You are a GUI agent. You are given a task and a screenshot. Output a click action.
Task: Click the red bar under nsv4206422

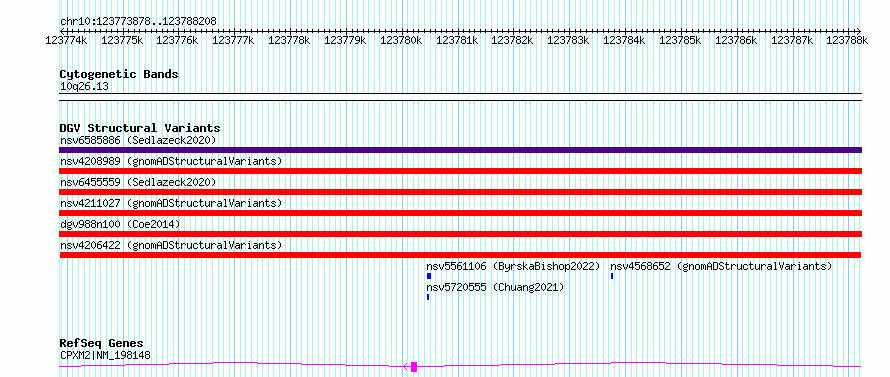[460, 255]
